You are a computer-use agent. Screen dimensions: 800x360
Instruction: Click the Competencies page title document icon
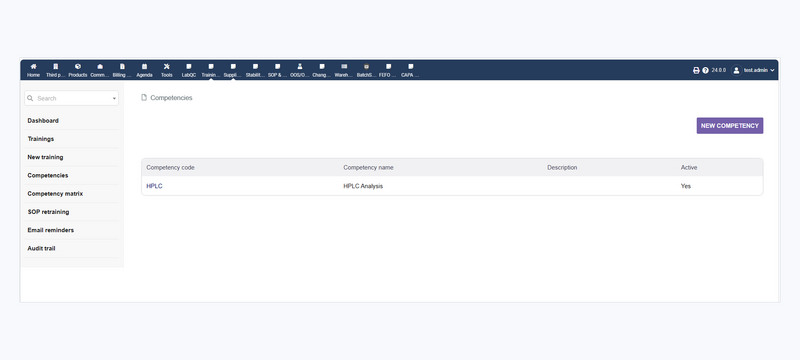pyautogui.click(x=144, y=97)
